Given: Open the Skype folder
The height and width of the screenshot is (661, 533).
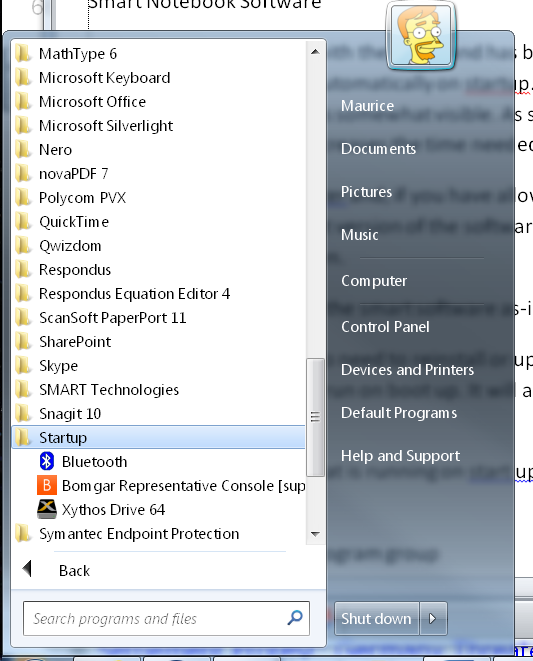Looking at the screenshot, I should pyautogui.click(x=159, y=365).
